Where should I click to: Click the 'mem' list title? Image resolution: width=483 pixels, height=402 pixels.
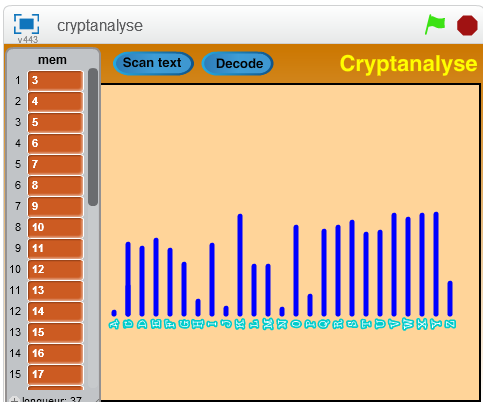[52, 60]
